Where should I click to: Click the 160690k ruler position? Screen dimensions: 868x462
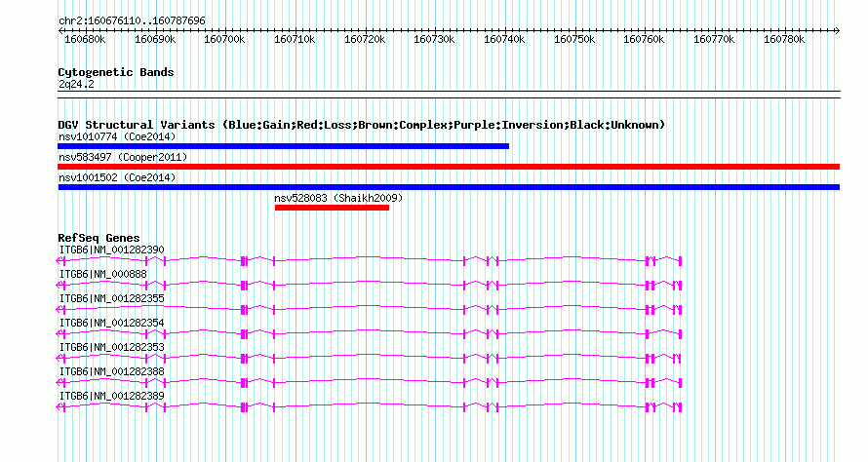click(x=155, y=40)
